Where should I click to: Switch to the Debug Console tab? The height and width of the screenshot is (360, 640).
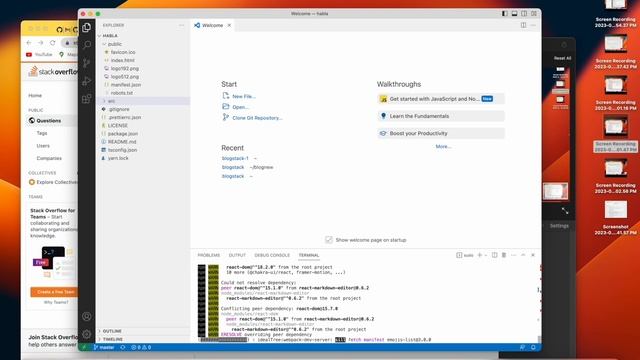pos(272,255)
